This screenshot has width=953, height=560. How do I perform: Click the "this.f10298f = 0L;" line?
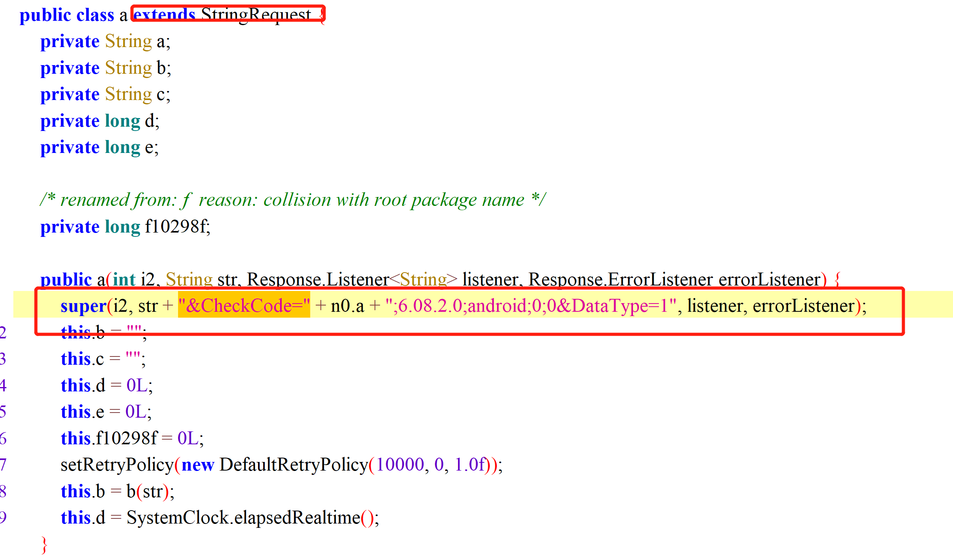pyautogui.click(x=133, y=438)
